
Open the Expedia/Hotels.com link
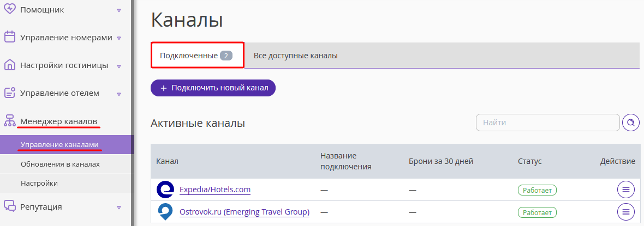click(215, 190)
